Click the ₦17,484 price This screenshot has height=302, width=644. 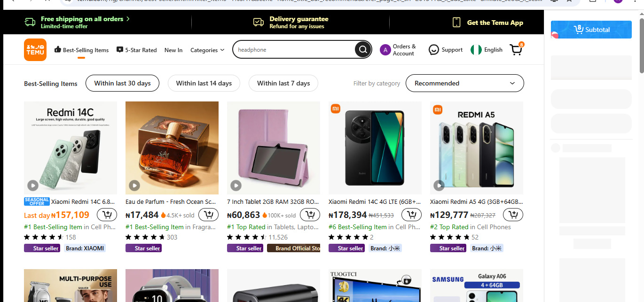(142, 215)
